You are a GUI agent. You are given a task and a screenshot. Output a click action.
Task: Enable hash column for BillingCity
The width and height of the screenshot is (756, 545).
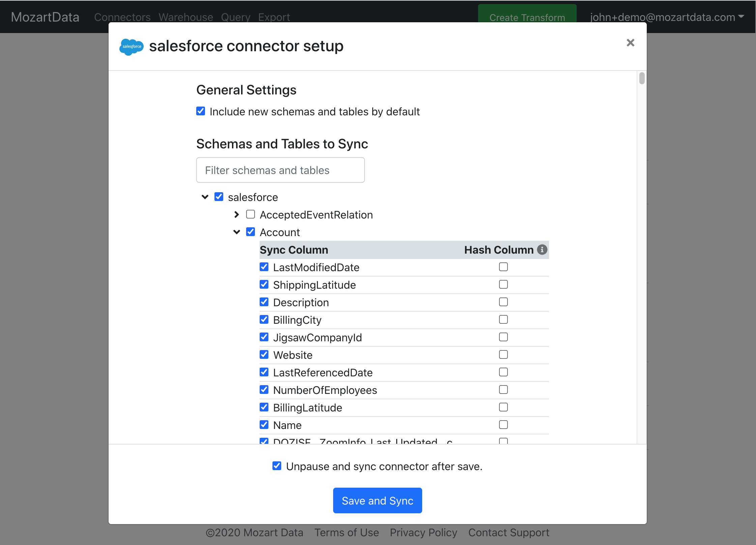coord(503,319)
